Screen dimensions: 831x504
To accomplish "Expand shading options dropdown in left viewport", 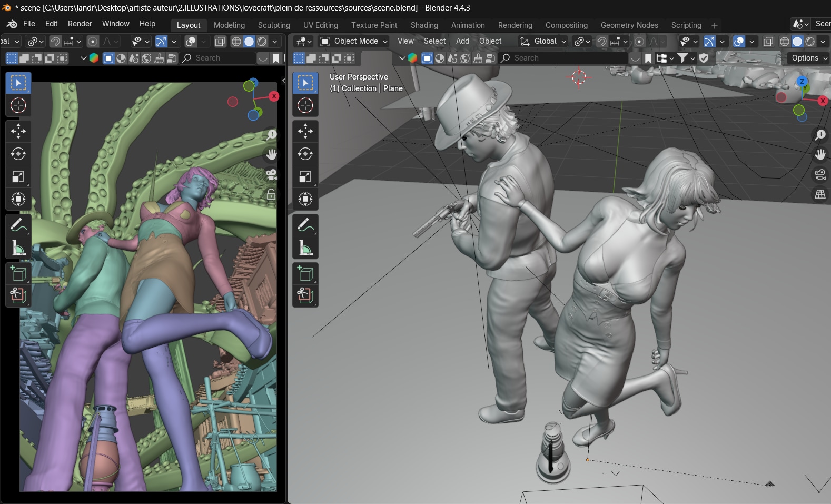I will click(x=274, y=41).
